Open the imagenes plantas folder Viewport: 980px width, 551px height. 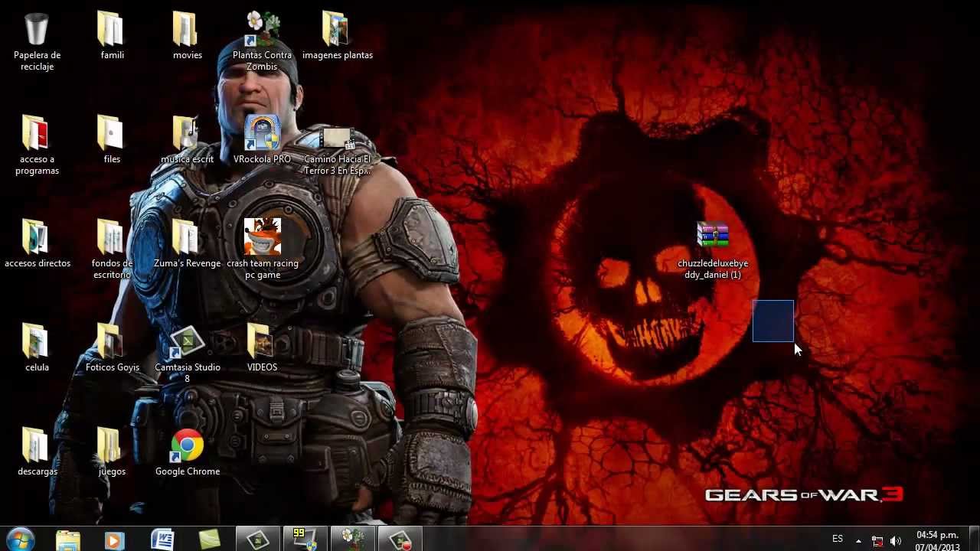337,36
